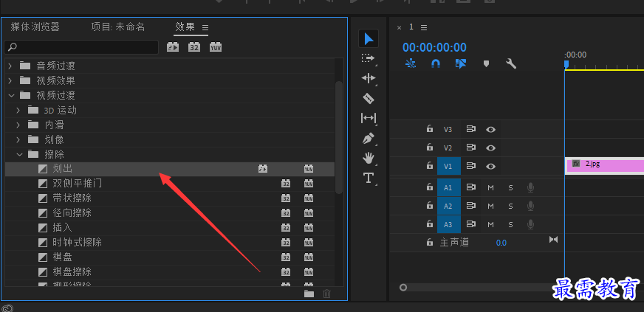The height and width of the screenshot is (312, 644).
Task: Toggle lock on A1 track
Action: (430, 187)
